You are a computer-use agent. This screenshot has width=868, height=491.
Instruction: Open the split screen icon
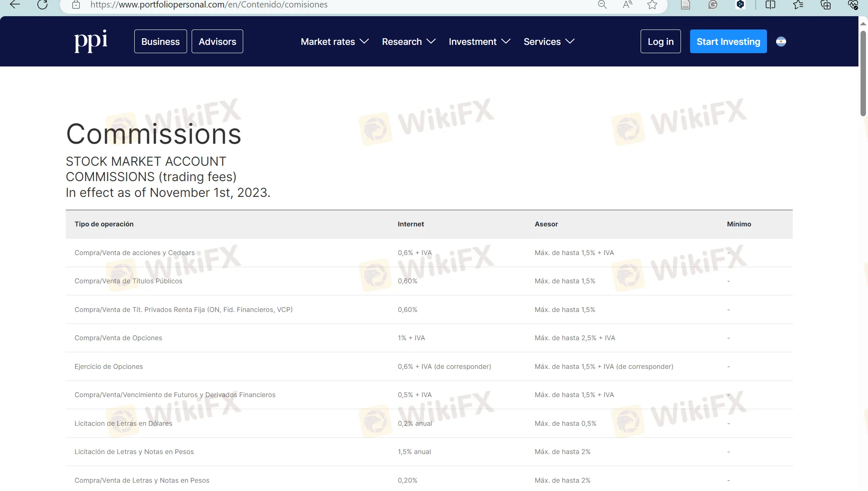(x=770, y=5)
